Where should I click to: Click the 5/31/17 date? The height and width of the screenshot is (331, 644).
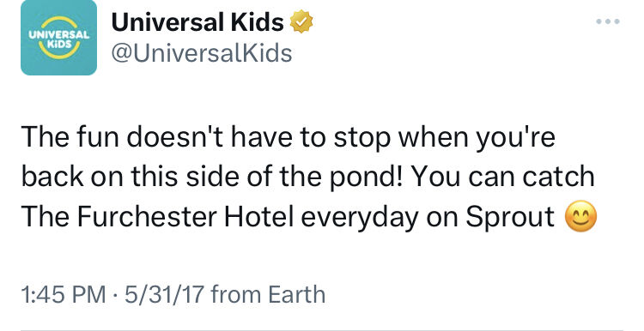coord(164,294)
